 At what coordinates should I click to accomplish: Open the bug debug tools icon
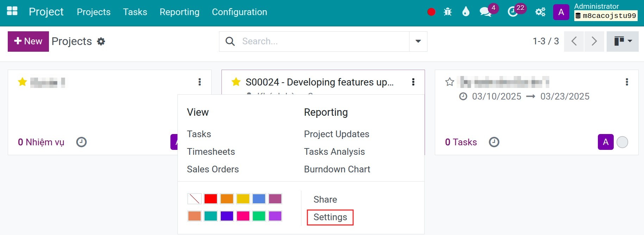[448, 12]
